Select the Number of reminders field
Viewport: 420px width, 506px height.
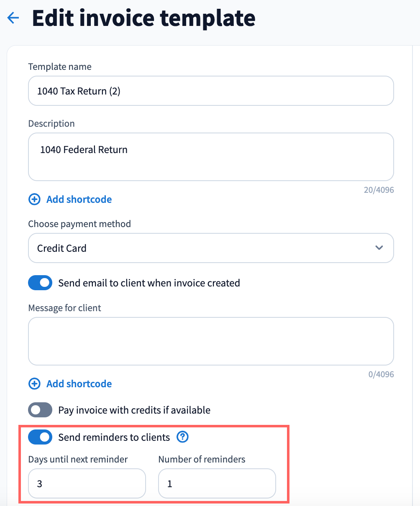point(217,484)
